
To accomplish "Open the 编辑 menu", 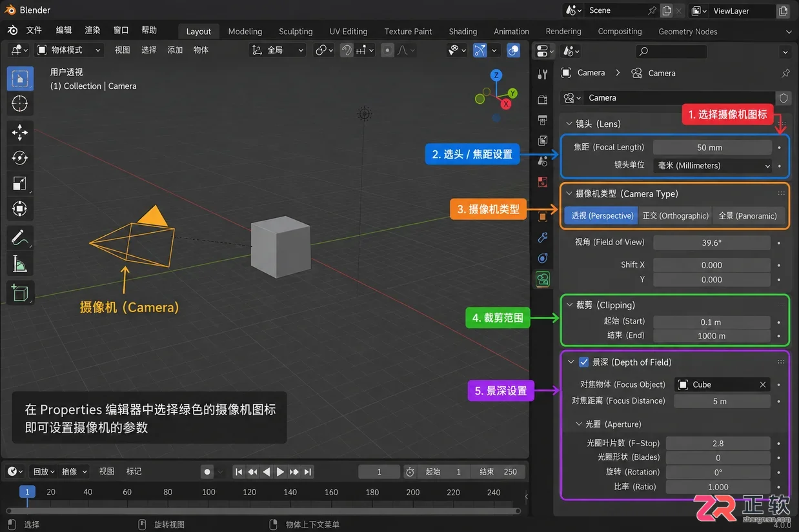I will coord(64,30).
